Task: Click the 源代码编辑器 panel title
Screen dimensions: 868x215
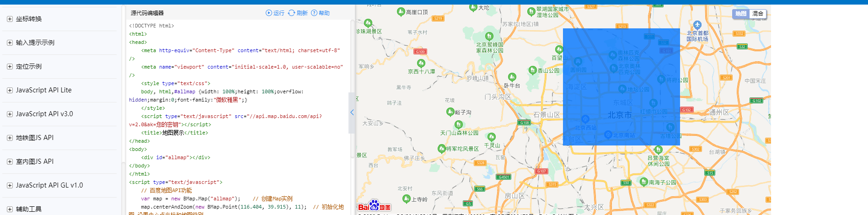Action: point(147,13)
